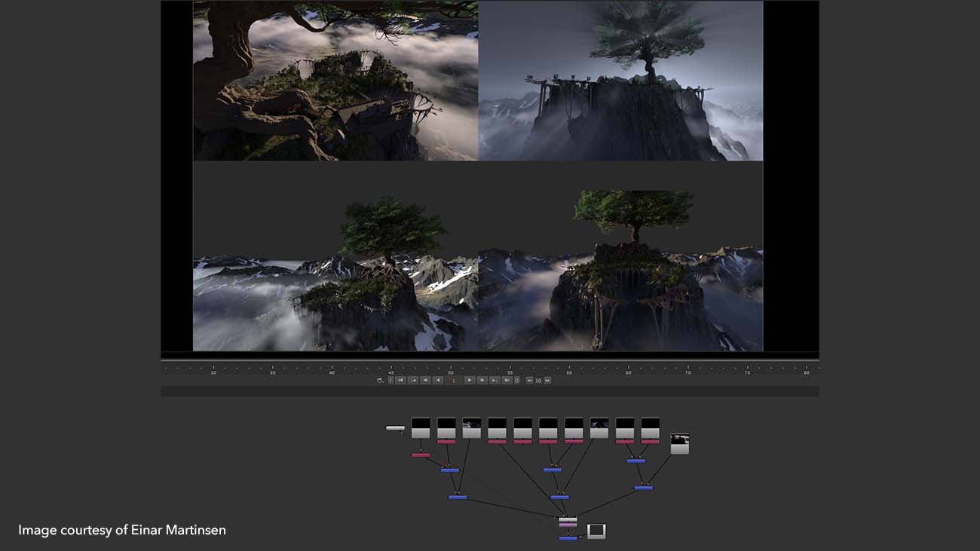Select the Viewer node at graph bottom
The image size is (980, 551).
[596, 531]
